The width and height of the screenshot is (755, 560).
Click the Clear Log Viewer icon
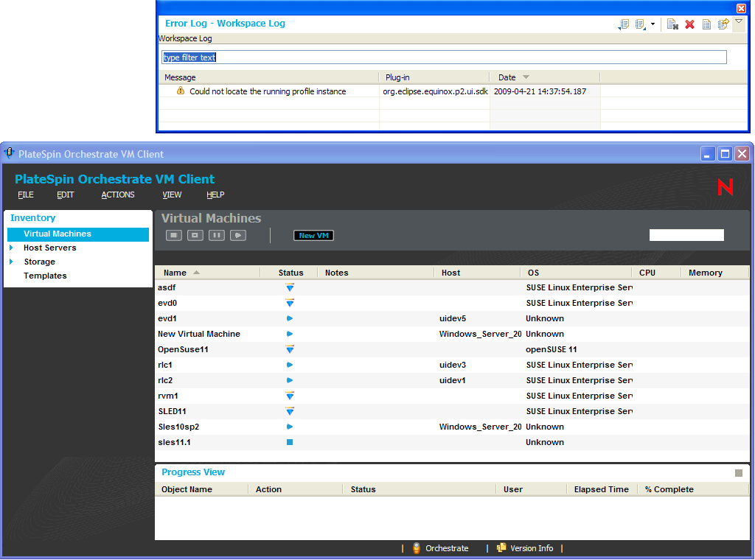coord(672,24)
